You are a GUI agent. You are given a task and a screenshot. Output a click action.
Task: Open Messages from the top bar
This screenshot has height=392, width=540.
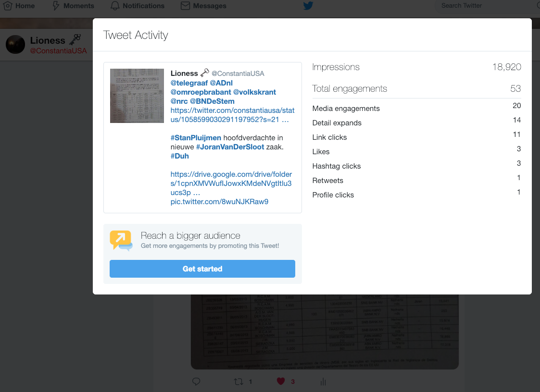(x=203, y=6)
